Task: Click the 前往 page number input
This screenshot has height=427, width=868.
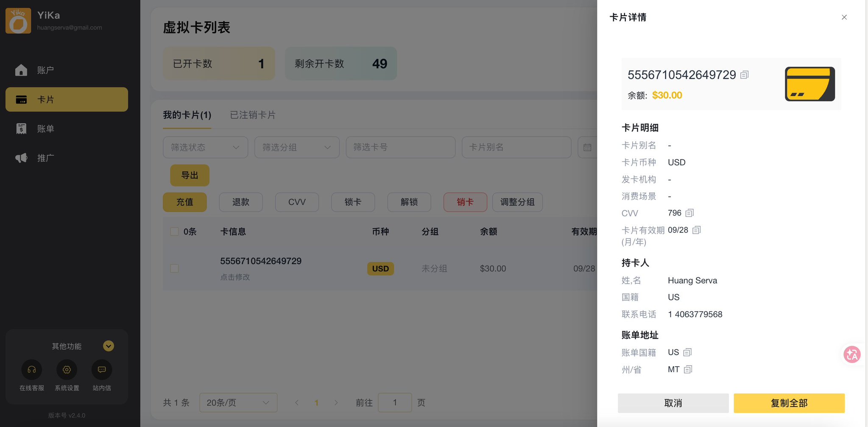Action: click(x=395, y=402)
